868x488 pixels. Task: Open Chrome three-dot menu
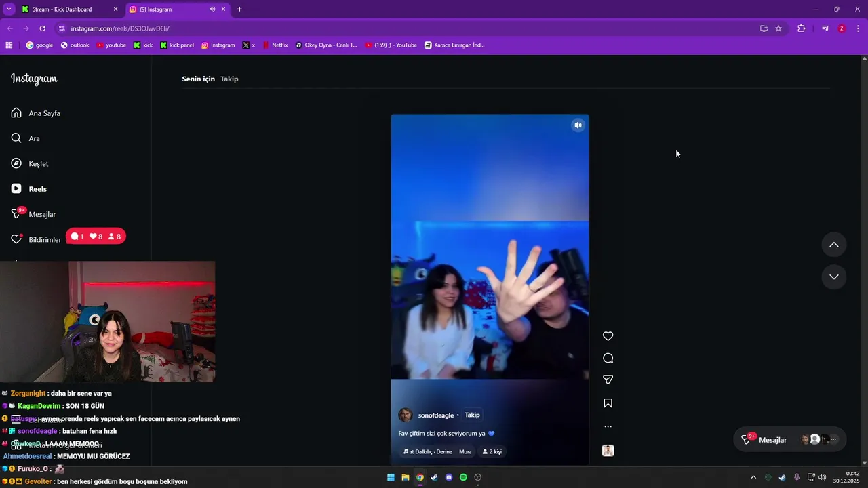pos(858,28)
